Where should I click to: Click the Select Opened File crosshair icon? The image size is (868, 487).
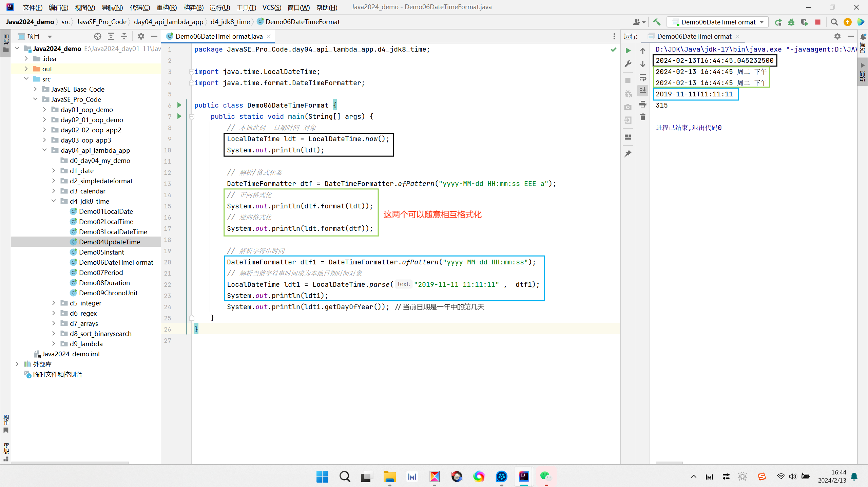click(x=98, y=36)
